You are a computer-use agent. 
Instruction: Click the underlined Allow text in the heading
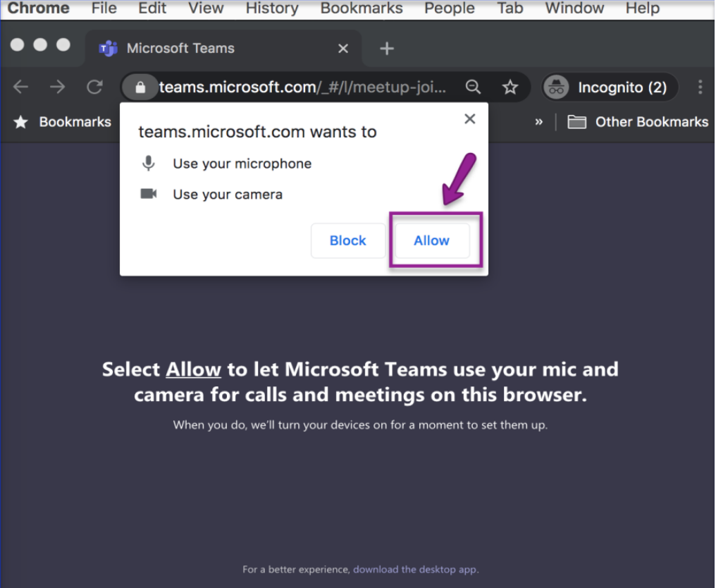click(193, 369)
